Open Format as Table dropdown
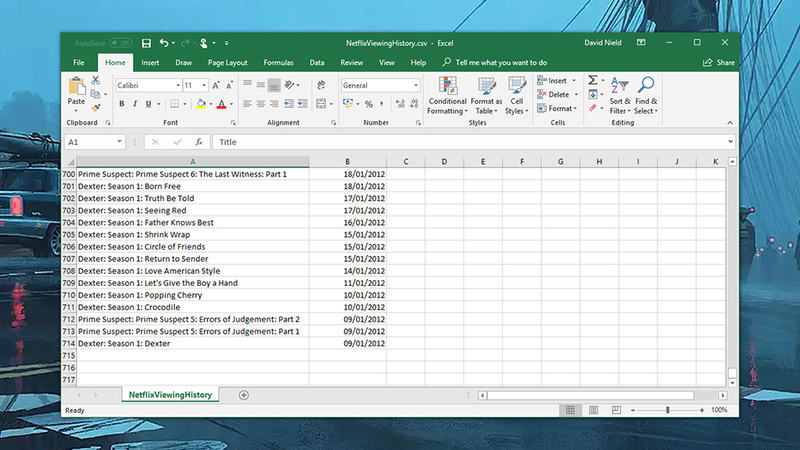The height and width of the screenshot is (450, 800). [x=486, y=95]
